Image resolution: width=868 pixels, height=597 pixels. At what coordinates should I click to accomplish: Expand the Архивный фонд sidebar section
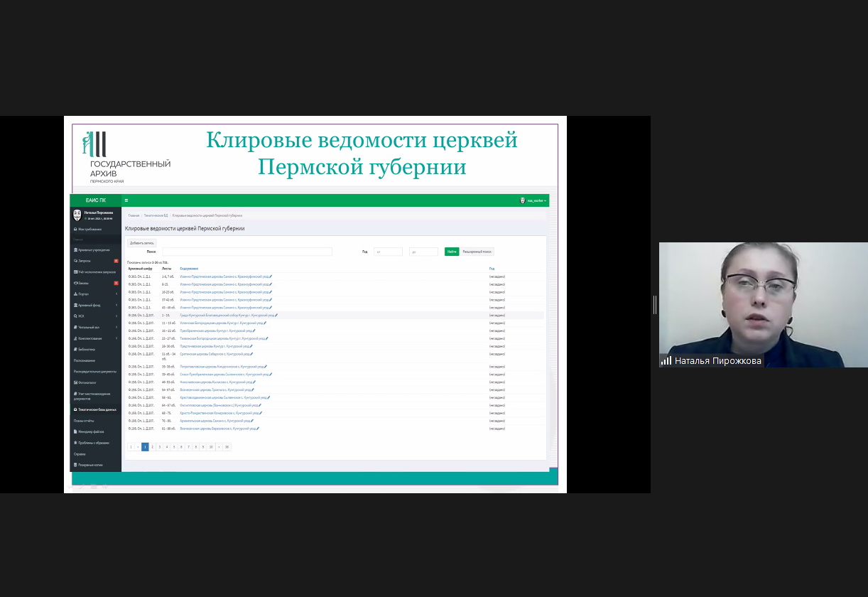coord(116,305)
